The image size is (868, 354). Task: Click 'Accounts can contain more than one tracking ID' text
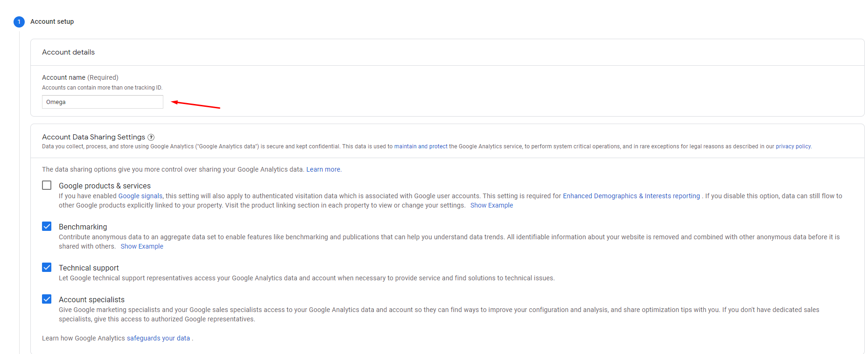point(102,88)
